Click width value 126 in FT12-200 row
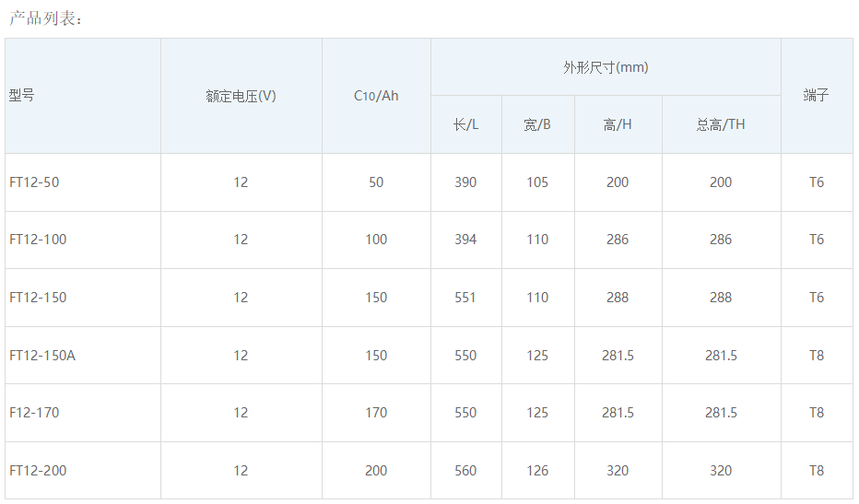The image size is (859, 504). [x=537, y=471]
